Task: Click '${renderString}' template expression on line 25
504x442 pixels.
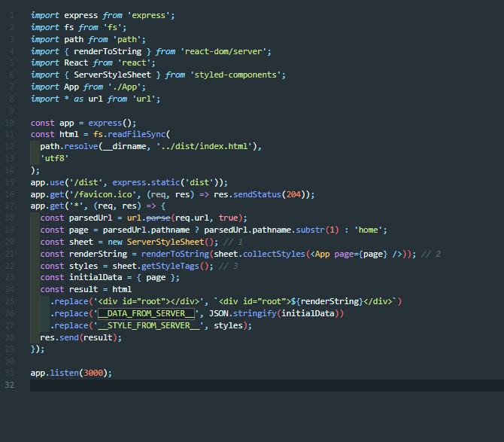Action: click(327, 301)
